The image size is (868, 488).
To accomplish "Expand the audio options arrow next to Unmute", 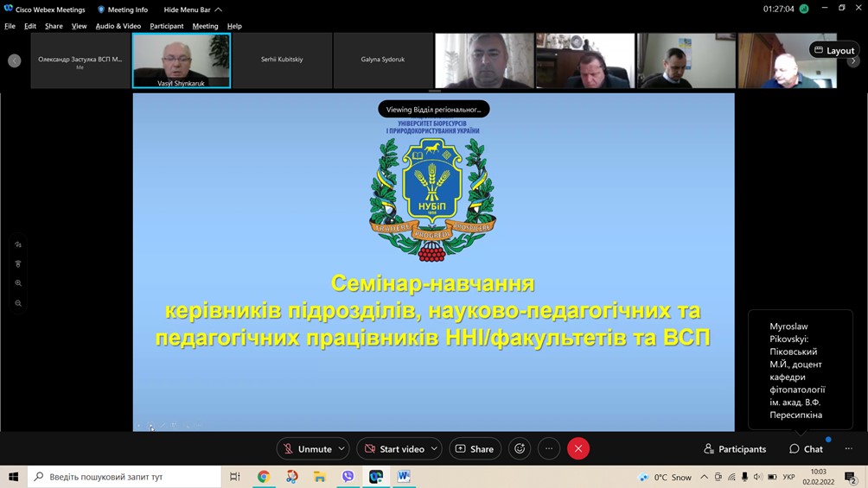I will click(x=341, y=449).
